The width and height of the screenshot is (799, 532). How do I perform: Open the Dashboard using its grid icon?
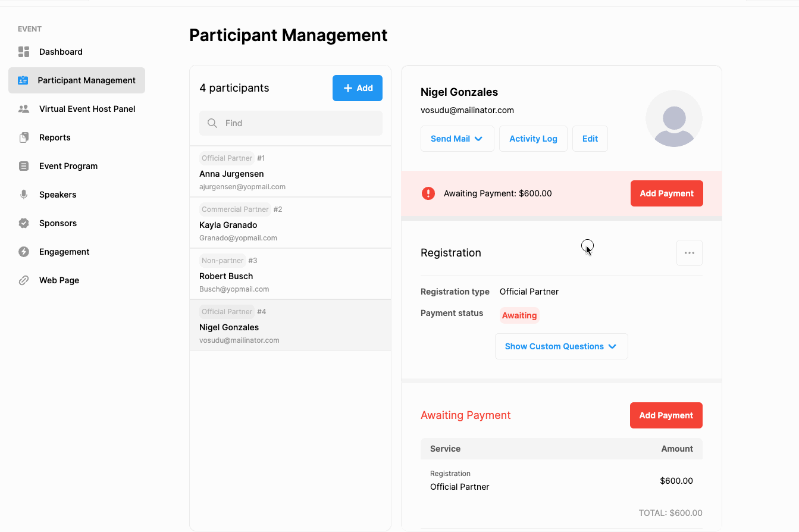[24, 52]
